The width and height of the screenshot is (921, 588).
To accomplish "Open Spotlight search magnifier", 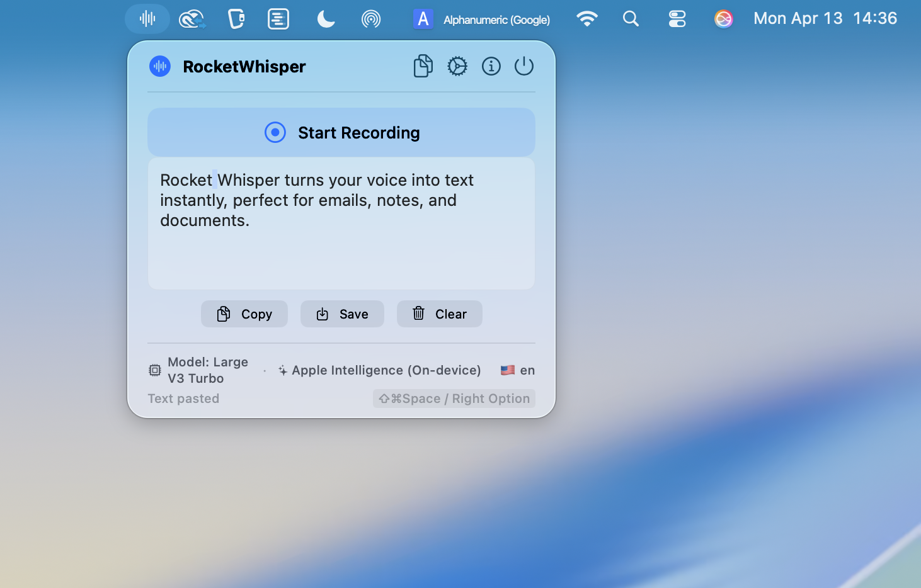I will pos(631,19).
